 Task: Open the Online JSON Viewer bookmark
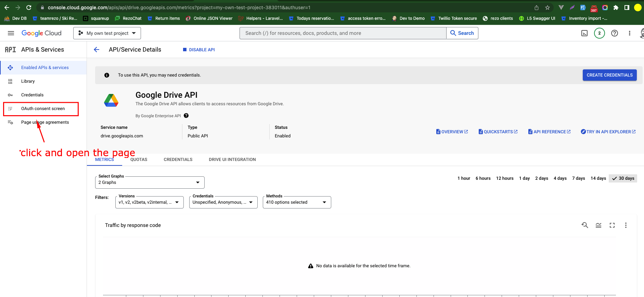tap(209, 18)
